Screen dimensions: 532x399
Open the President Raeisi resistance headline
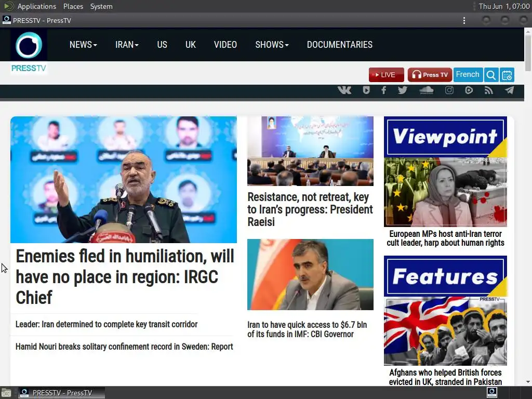coord(310,209)
